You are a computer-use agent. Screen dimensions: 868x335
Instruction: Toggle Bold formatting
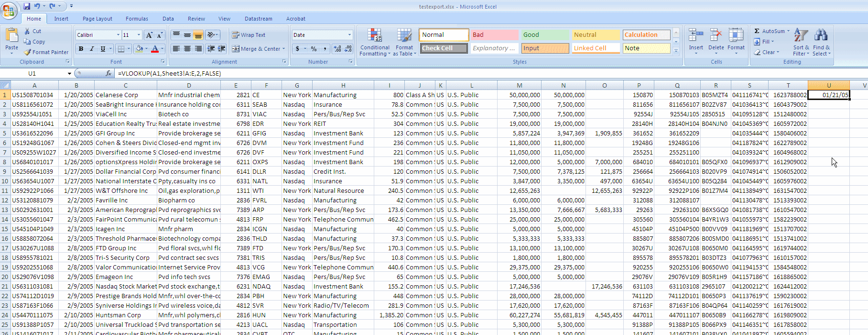coord(81,49)
